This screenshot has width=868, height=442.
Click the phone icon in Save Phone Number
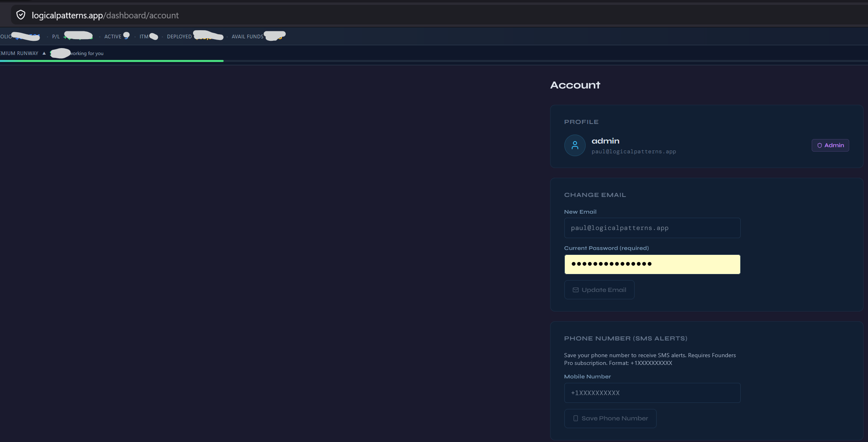tap(575, 418)
